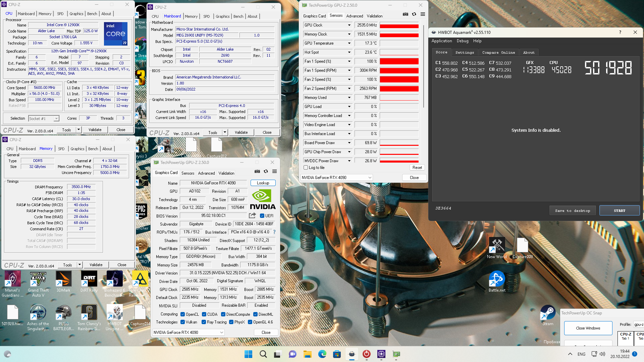This screenshot has width=644, height=362.
Task: Open New World desktop shortcut
Action: coord(497,248)
